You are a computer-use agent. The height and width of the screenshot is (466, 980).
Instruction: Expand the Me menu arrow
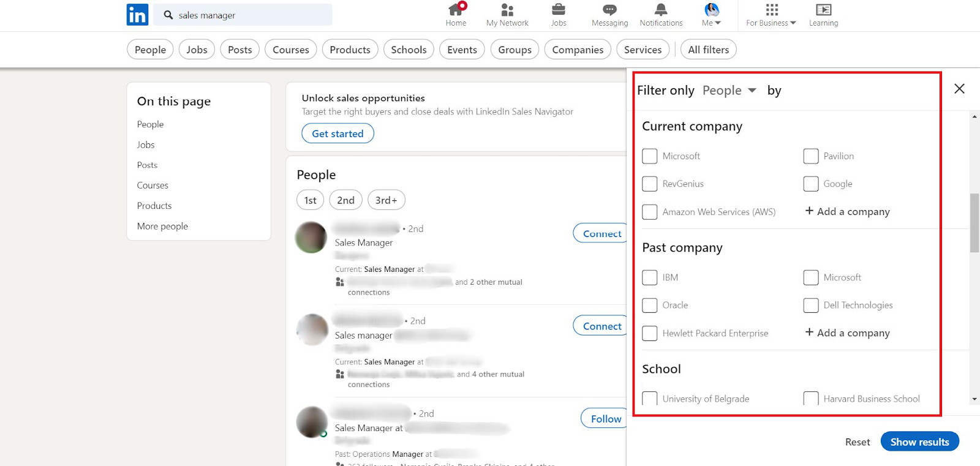[718, 23]
